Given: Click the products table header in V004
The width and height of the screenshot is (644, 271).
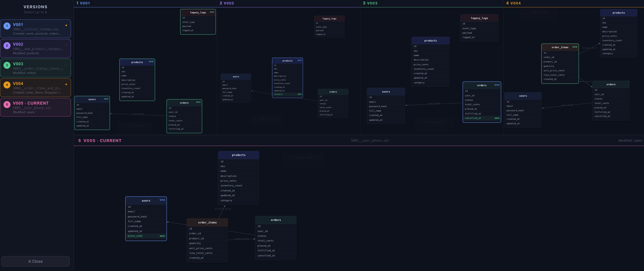Looking at the screenshot, I should [x=619, y=13].
